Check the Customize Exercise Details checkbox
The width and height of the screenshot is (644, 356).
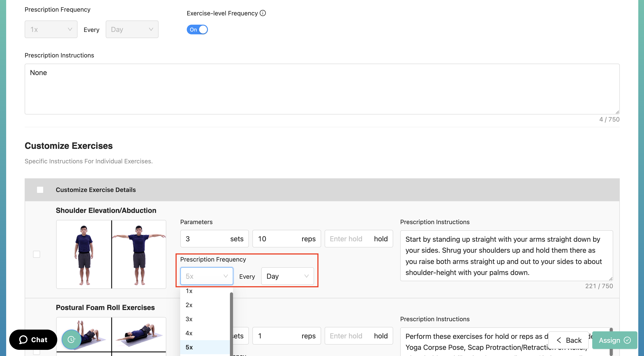[x=40, y=190]
